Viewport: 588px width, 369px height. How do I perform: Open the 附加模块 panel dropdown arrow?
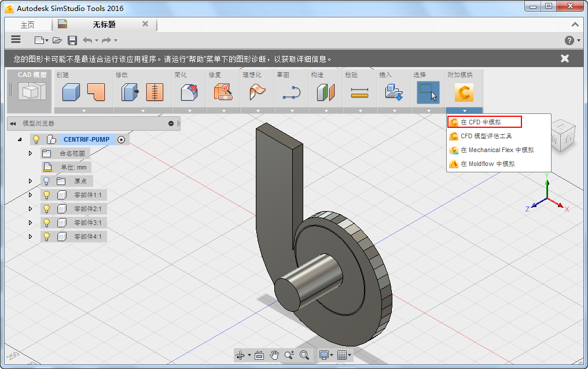[464, 111]
